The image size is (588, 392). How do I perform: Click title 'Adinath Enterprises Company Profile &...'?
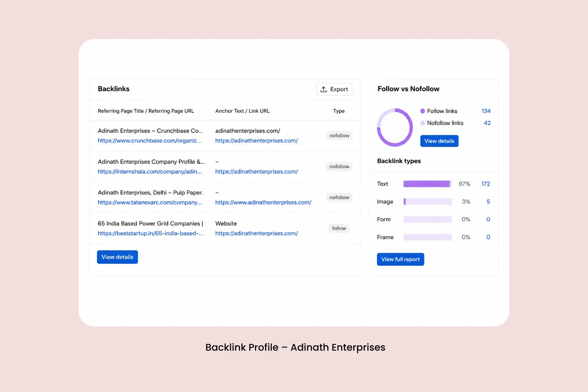151,162
